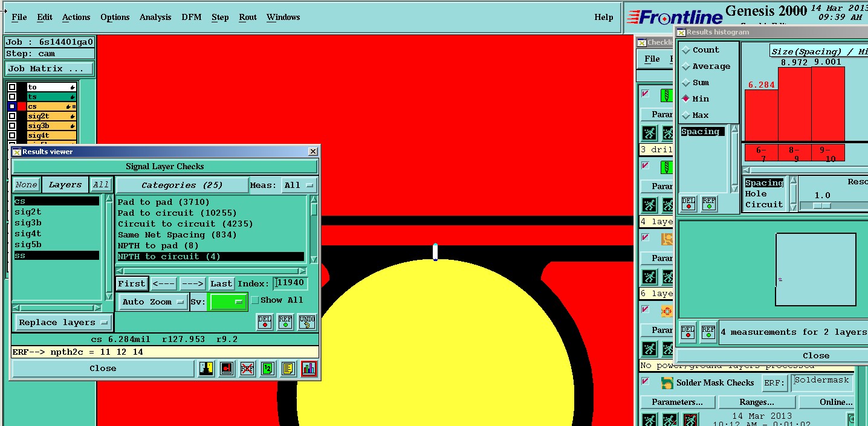Screen dimensions: 868x426
Task: Click running-man icon above '6 laye' result
Action: 649,277
